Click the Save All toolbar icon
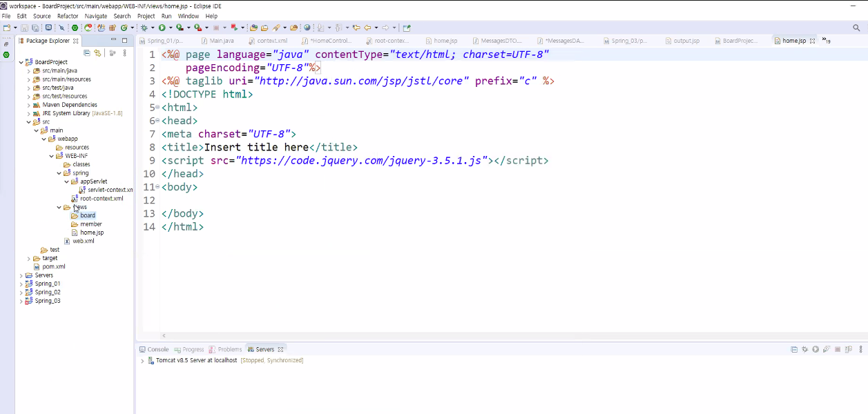This screenshot has width=868, height=414. click(35, 28)
